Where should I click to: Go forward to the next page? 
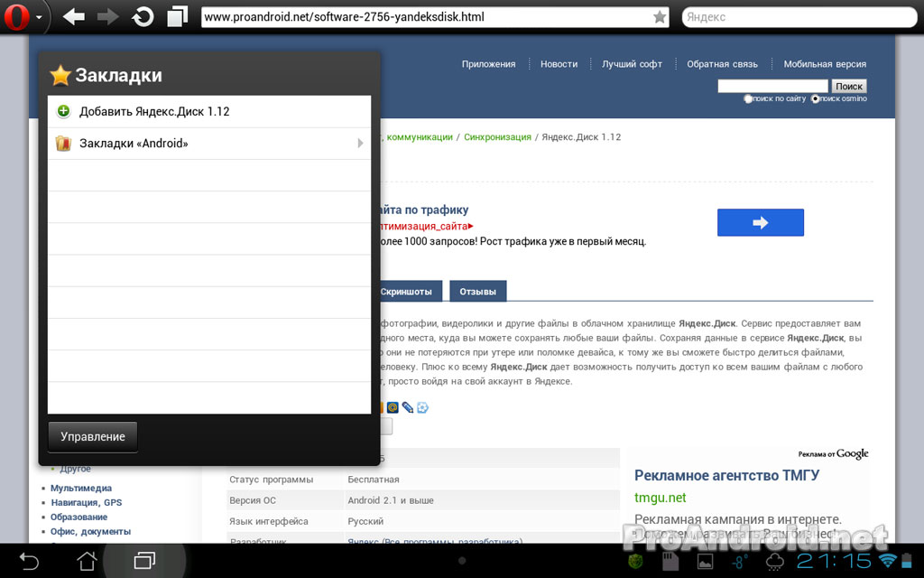pos(108,16)
